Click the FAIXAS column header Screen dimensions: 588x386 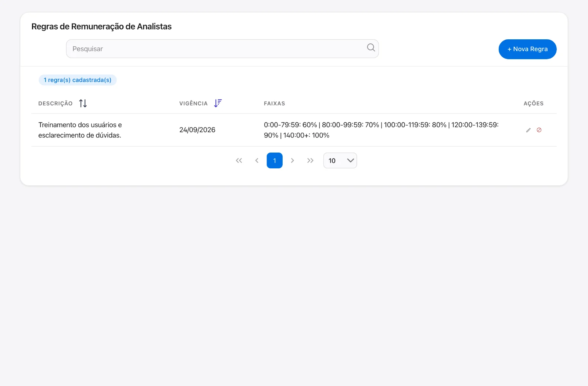point(275,104)
